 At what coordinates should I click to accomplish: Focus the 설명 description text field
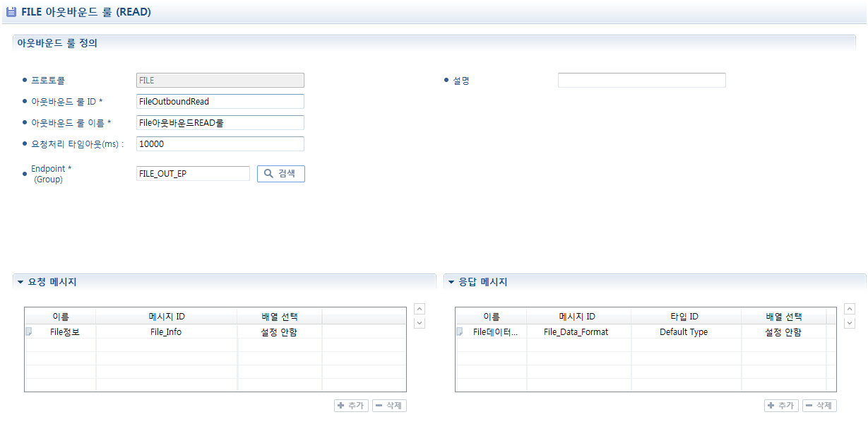tap(641, 81)
